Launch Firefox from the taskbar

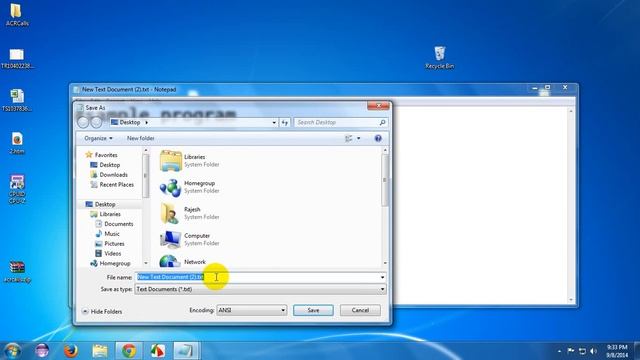coord(71,351)
